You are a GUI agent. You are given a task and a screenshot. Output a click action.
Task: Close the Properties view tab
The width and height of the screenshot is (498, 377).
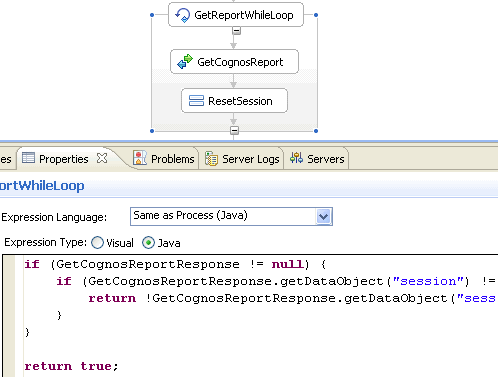(102, 158)
